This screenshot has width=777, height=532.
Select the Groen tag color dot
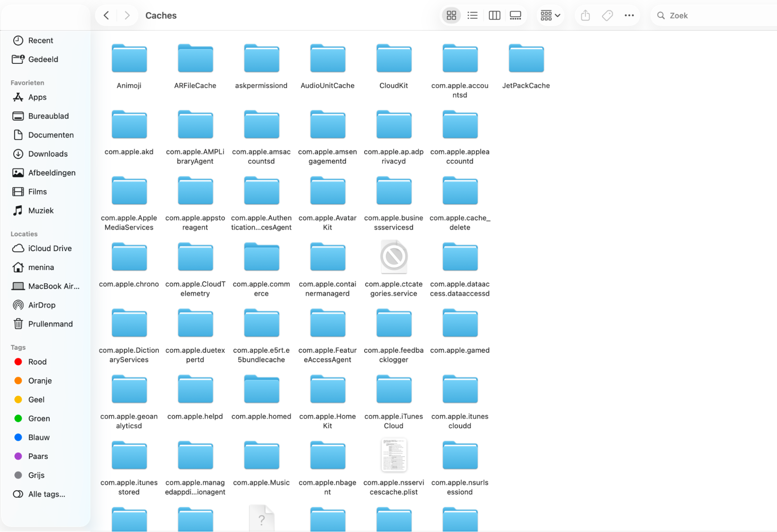coord(18,419)
